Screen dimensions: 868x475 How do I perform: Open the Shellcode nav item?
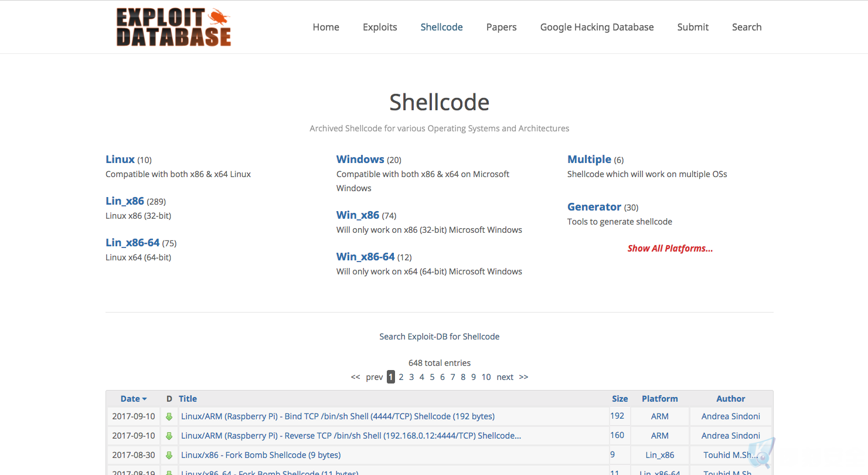point(441,27)
